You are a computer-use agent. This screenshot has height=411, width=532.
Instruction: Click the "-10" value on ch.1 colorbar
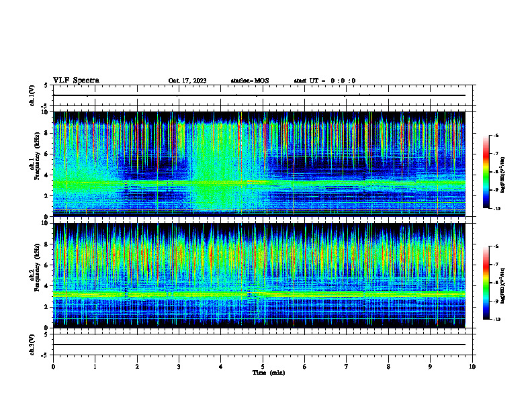497,209
